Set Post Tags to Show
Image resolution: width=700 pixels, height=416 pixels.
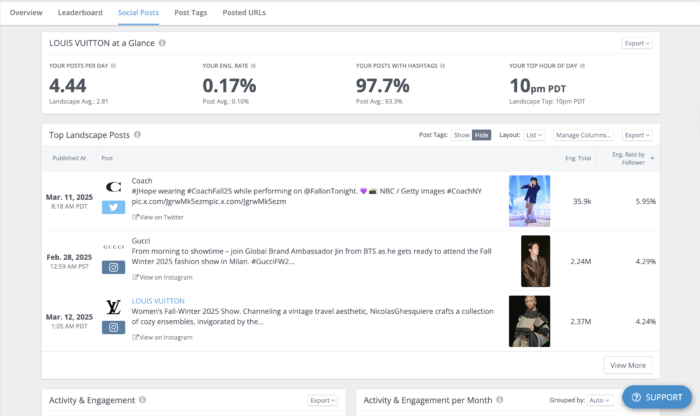point(462,135)
